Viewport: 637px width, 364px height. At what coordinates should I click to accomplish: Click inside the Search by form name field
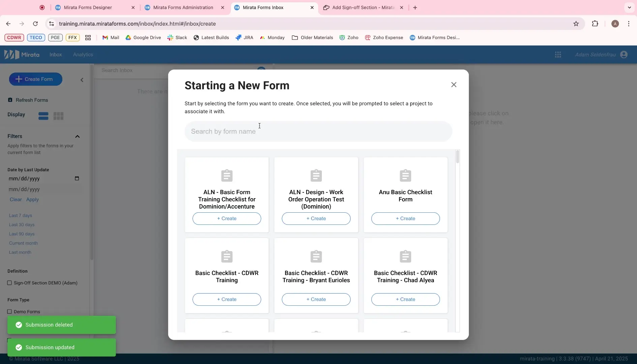318,131
